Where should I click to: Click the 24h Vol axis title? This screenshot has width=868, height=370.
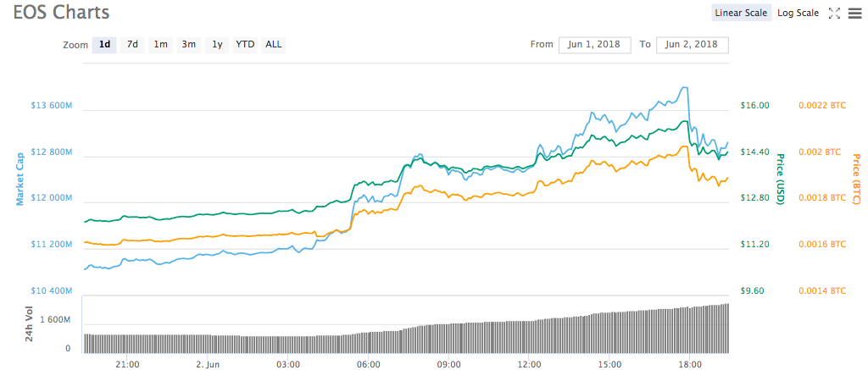(30, 323)
